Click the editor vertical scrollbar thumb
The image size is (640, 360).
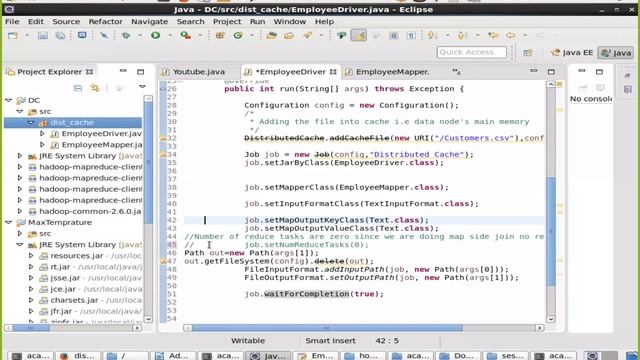click(x=551, y=231)
